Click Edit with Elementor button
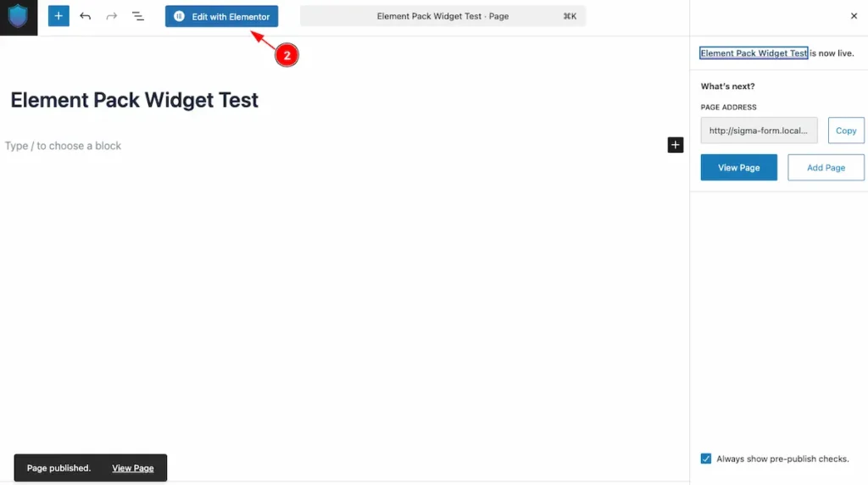 (221, 17)
